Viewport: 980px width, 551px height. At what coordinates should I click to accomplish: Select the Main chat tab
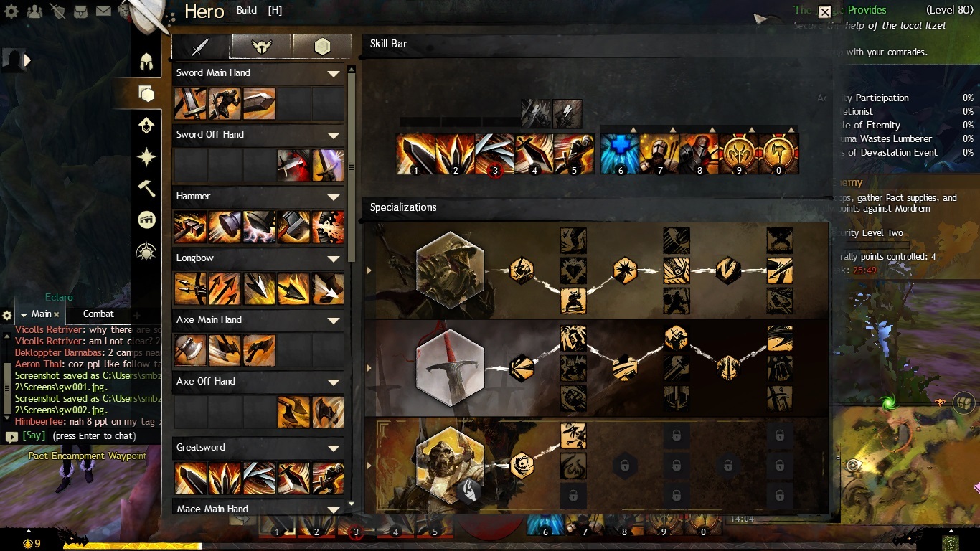click(x=41, y=314)
